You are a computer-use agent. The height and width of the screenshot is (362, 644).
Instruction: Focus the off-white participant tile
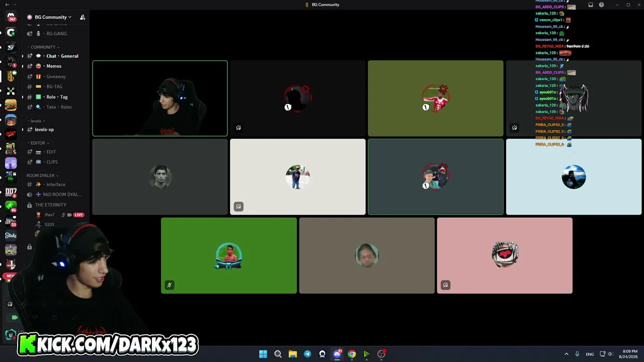click(x=298, y=177)
